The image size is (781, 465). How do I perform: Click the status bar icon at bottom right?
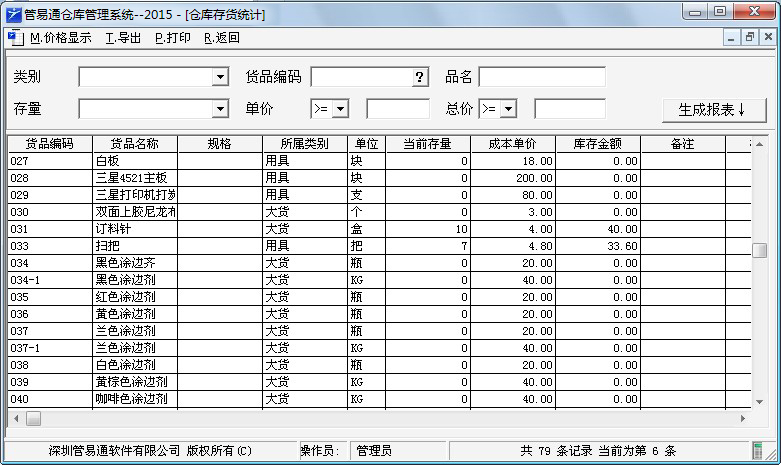pos(758,451)
